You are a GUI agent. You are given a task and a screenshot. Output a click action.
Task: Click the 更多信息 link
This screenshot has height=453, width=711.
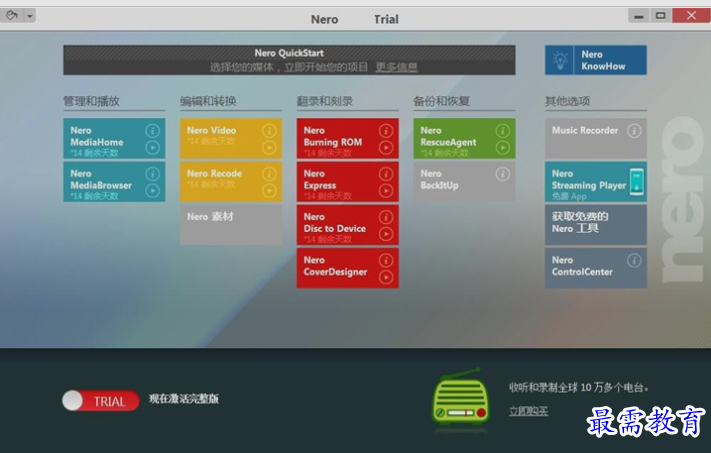coord(396,68)
